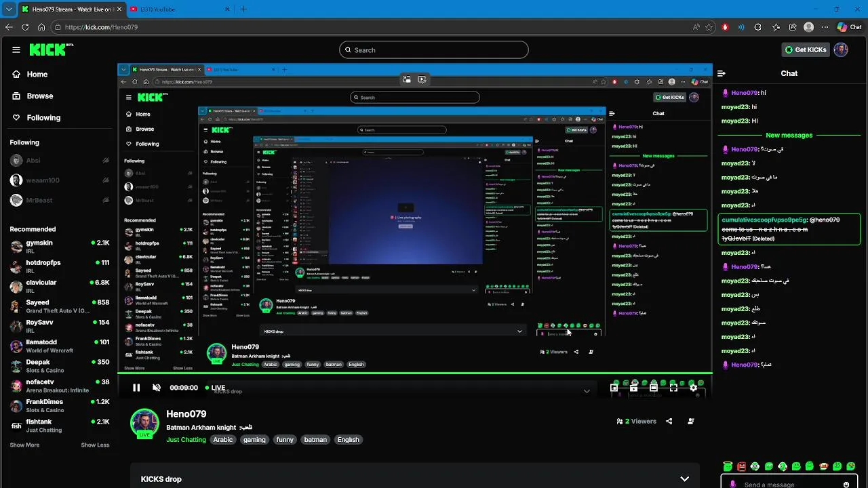868x488 pixels.
Task: Open the read aloud icon in address bar
Action: click(696, 27)
